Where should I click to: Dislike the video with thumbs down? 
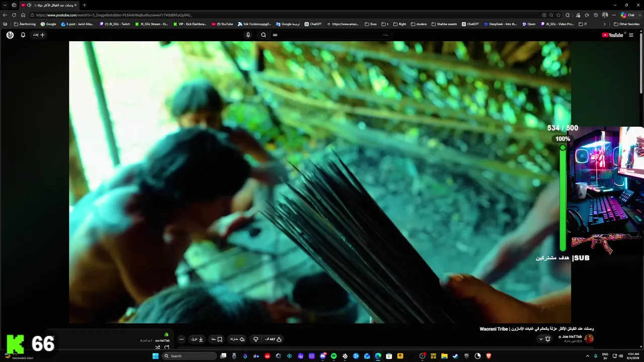pyautogui.click(x=256, y=339)
